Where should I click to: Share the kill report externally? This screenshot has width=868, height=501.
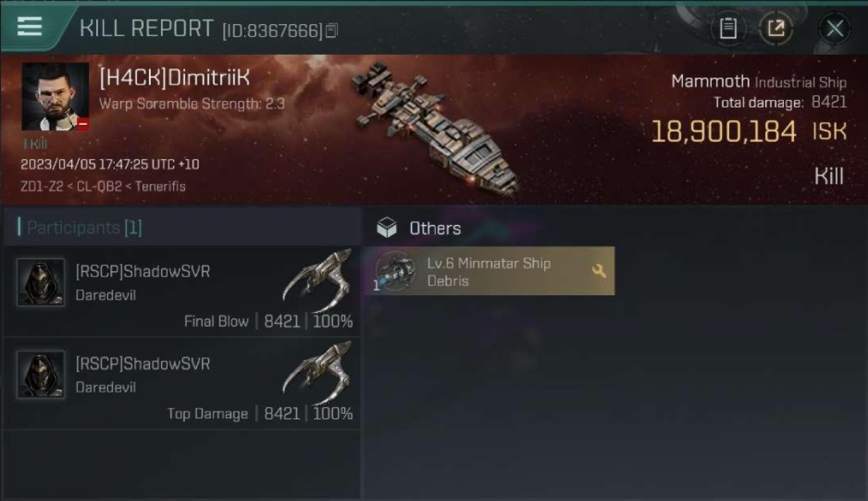click(x=776, y=28)
